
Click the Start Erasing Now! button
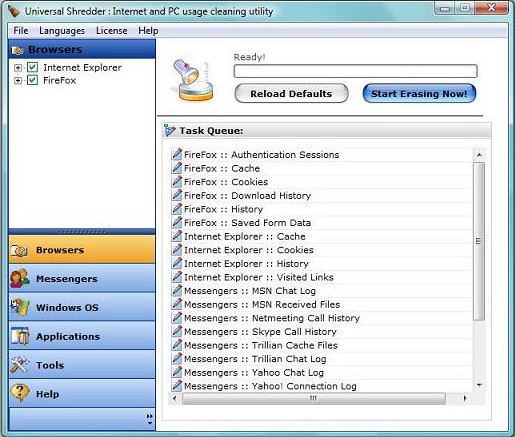[419, 93]
